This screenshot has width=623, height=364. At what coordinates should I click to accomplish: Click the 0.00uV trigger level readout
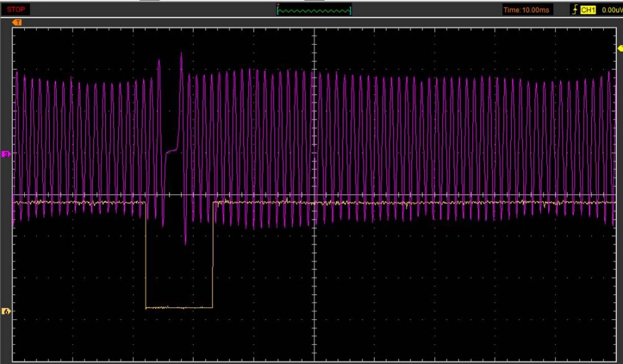(x=612, y=10)
